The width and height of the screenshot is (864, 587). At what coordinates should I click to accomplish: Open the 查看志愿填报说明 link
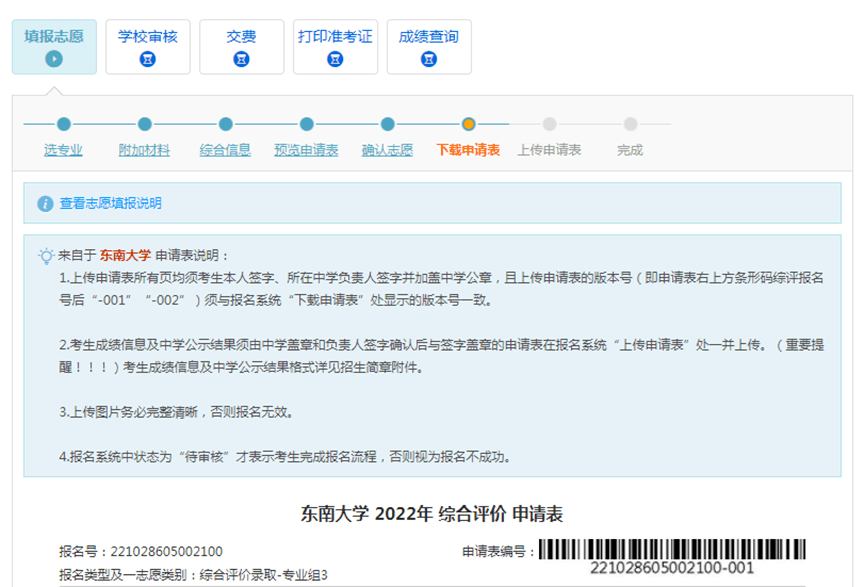tap(110, 203)
